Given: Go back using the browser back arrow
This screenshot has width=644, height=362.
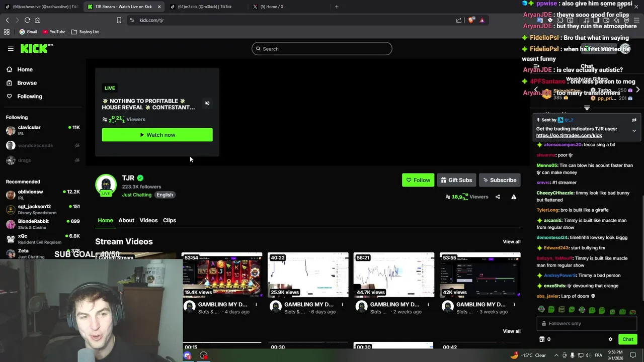Looking at the screenshot, I should coord(8,20).
